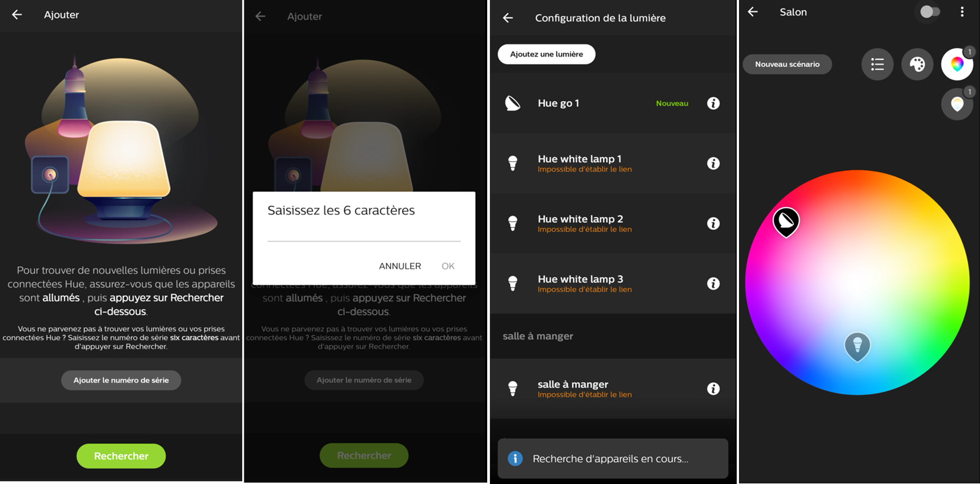The image size is (980, 484).
Task: Select the white temperature picker icon
Action: pos(957,104)
